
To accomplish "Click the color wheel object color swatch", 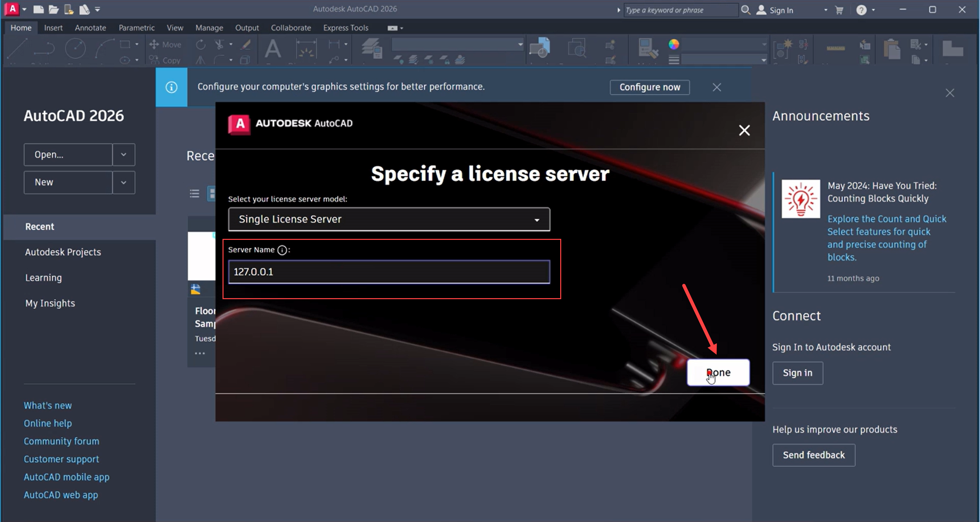I will [x=674, y=45].
